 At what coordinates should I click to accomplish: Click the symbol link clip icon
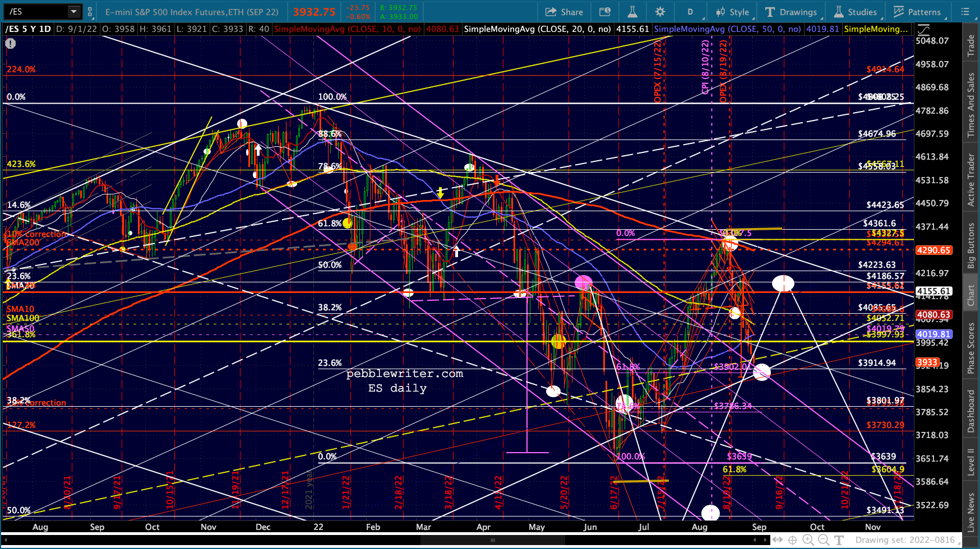coord(90,12)
